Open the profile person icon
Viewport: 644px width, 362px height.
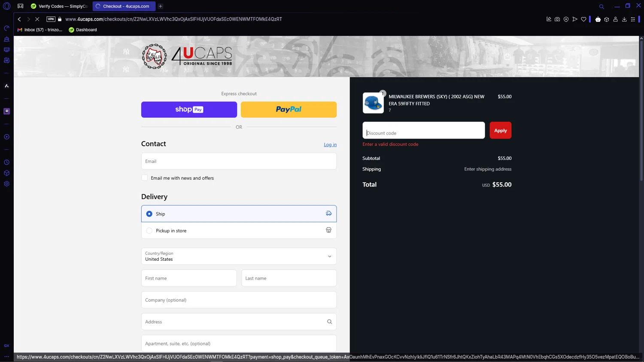(x=615, y=19)
